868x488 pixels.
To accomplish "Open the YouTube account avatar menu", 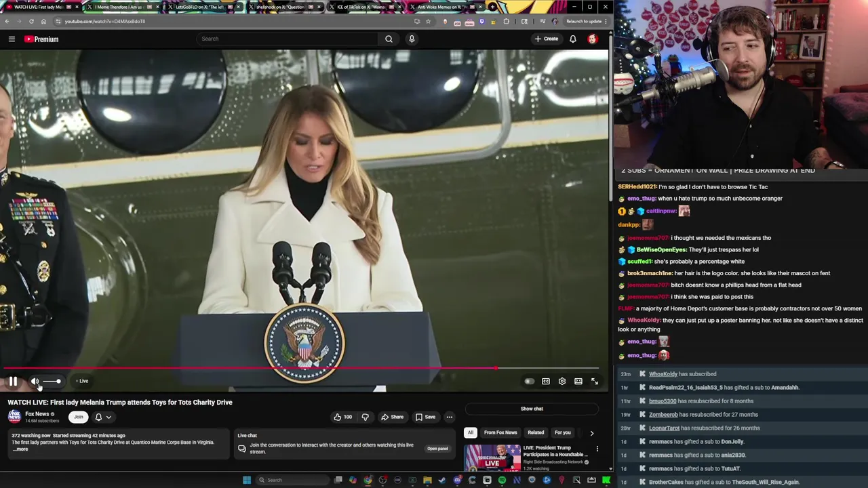I will tap(593, 39).
